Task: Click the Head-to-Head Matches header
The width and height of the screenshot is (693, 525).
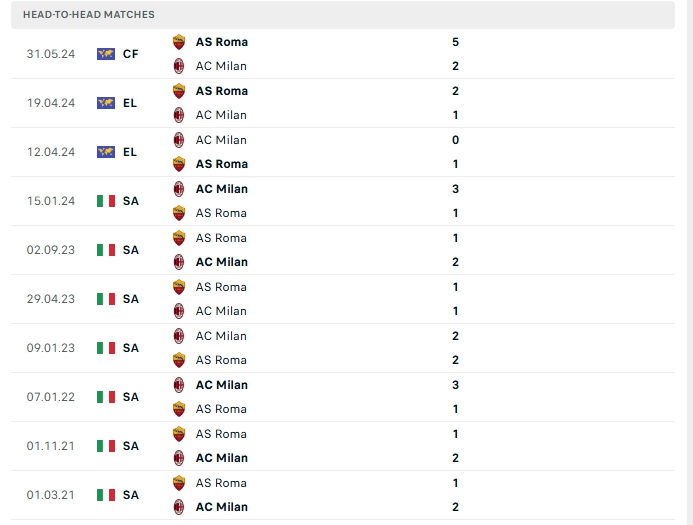Action: click(89, 15)
